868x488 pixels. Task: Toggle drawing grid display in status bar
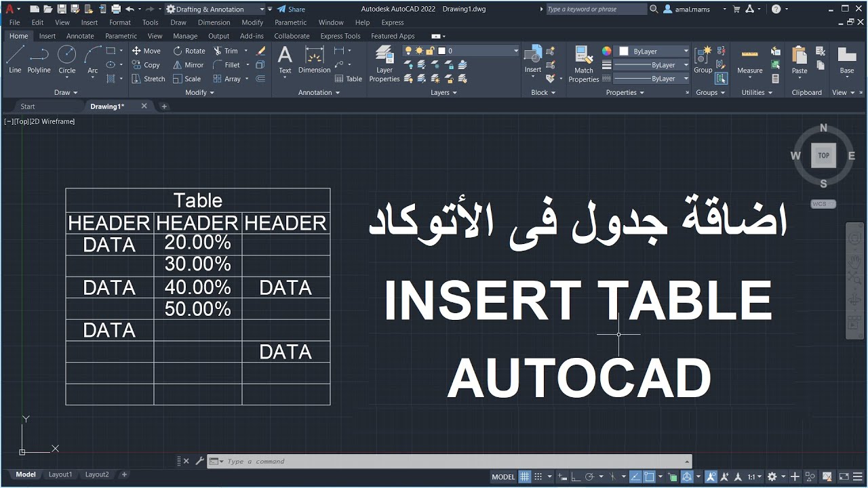click(x=524, y=476)
